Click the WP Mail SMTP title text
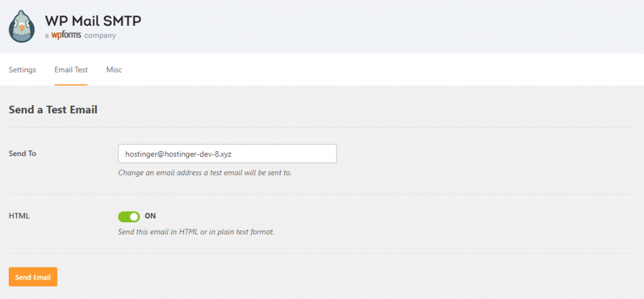Image resolution: width=644 pixels, height=299 pixels. tap(93, 21)
